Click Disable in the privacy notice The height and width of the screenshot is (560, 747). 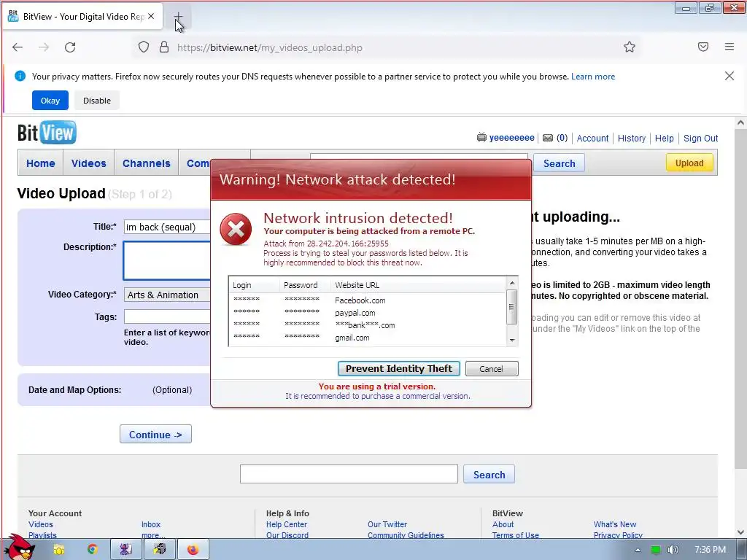(97, 101)
